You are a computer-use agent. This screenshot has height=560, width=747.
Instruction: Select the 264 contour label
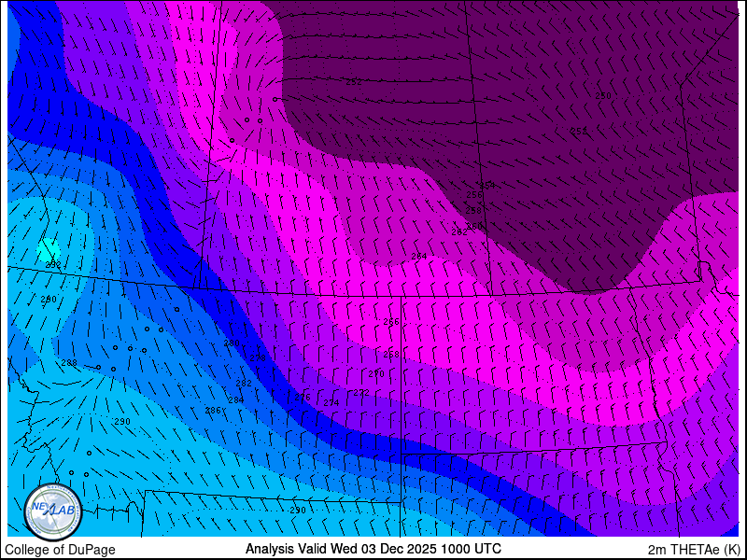418,257
